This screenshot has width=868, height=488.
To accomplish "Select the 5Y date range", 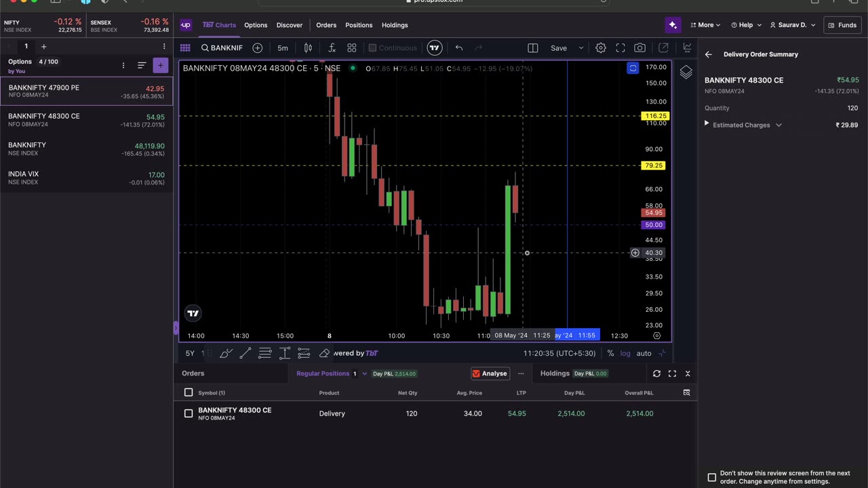I will coord(190,353).
